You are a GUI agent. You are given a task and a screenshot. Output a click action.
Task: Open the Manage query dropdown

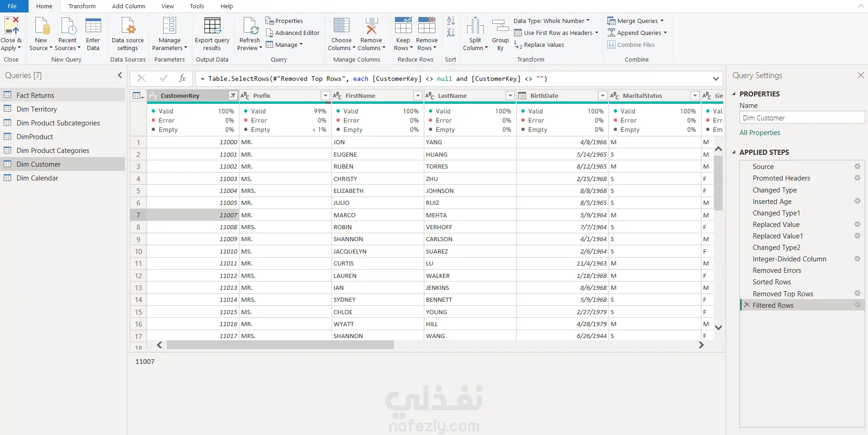pyautogui.click(x=284, y=45)
